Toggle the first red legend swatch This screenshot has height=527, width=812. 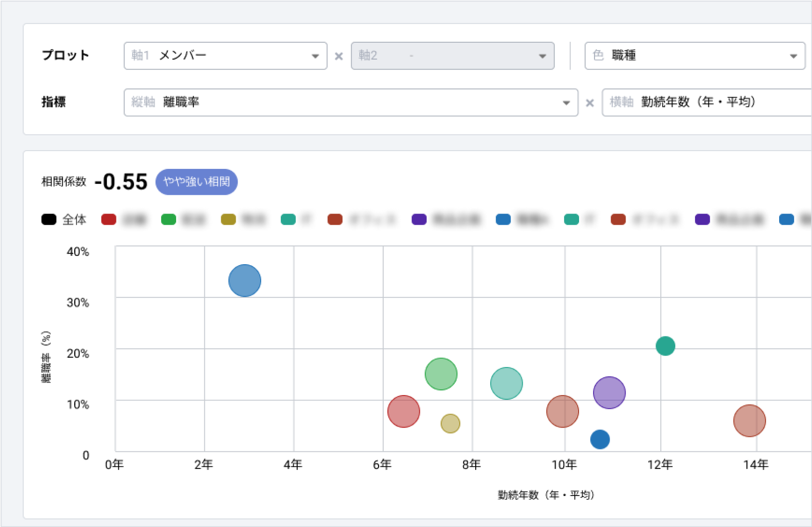coord(109,220)
